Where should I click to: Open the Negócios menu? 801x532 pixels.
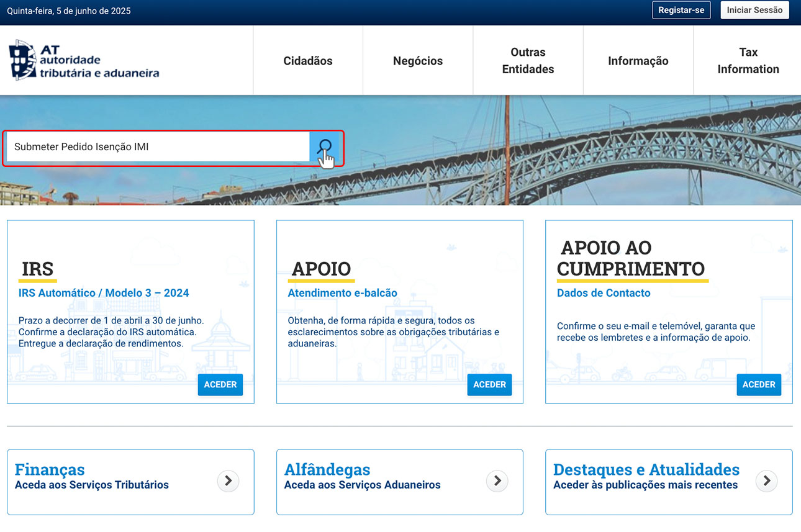tap(418, 61)
